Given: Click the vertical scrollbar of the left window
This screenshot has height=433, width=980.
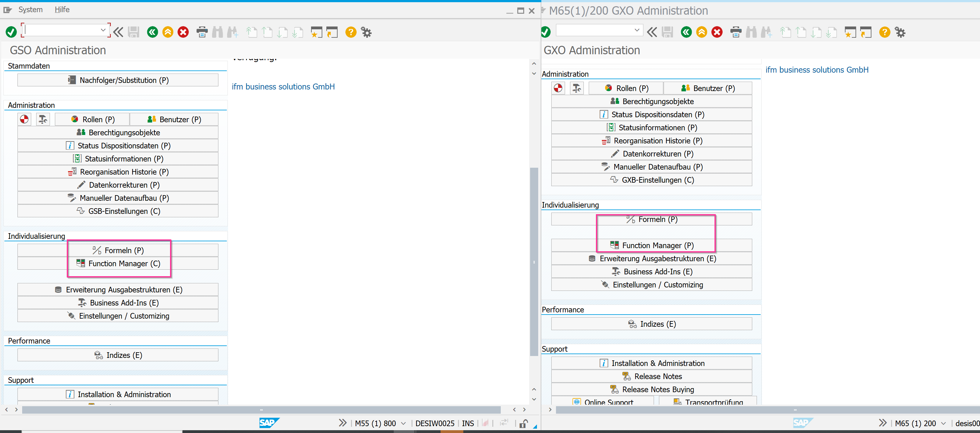Looking at the screenshot, I should pos(534,262).
